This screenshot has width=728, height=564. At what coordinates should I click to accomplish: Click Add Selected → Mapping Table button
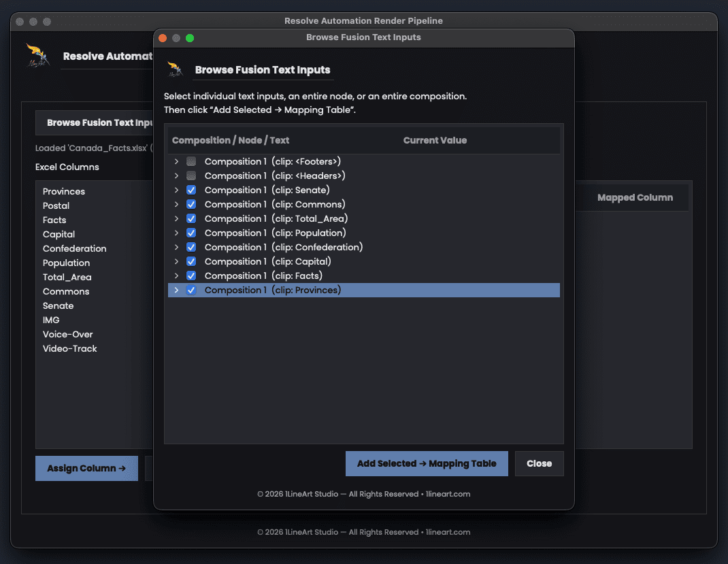[x=427, y=464]
